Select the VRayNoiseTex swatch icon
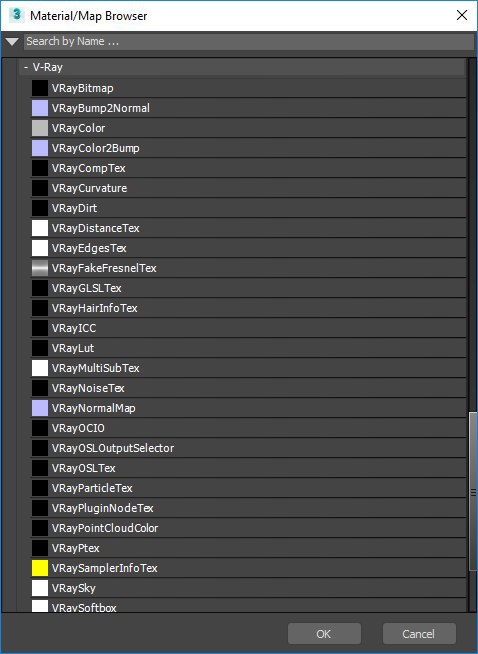Image resolution: width=478 pixels, height=654 pixels. tap(40, 388)
